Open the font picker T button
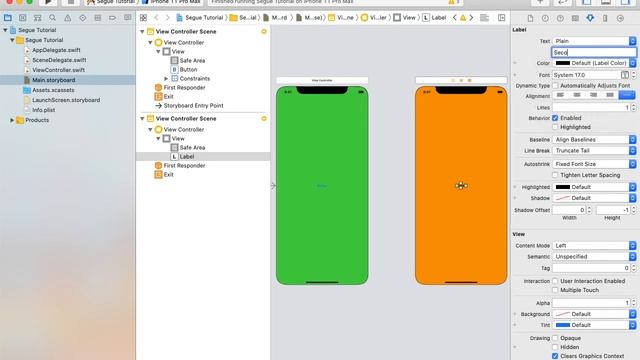Image resolution: width=640 pixels, height=360 pixels. (x=624, y=75)
